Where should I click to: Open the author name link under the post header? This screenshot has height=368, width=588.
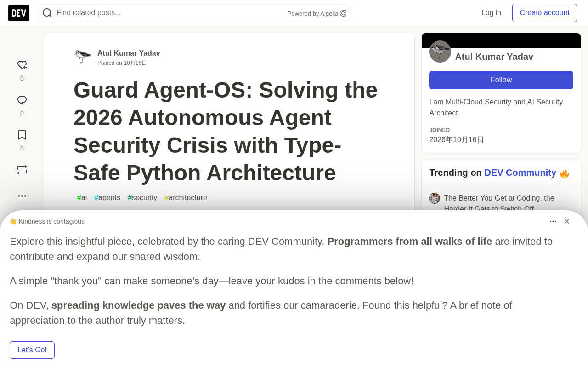(x=129, y=53)
